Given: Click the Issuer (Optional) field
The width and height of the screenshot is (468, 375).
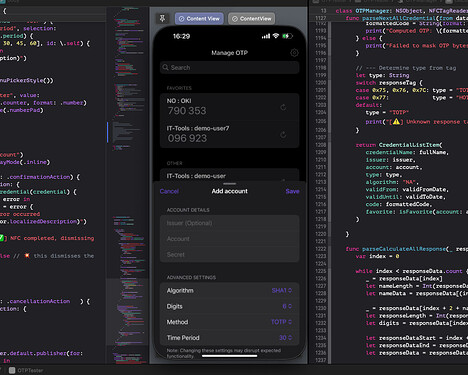Looking at the screenshot, I should coord(230,223).
